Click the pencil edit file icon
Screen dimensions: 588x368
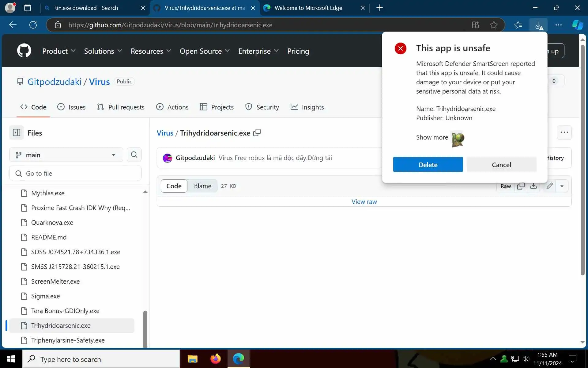[x=549, y=186]
